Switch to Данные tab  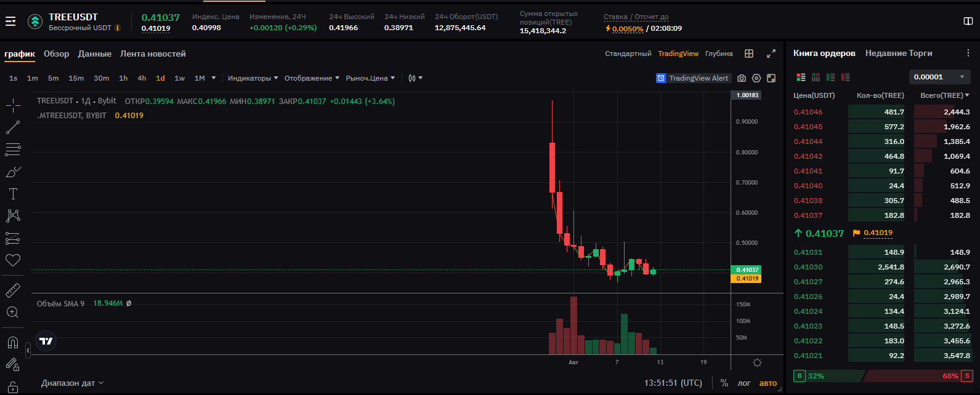(x=94, y=54)
